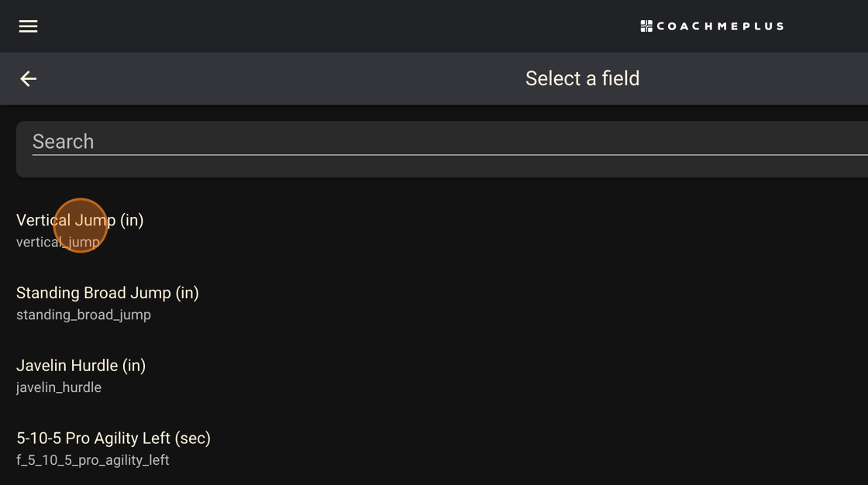Click the CoachMePlus grid logo icon
The image size is (868, 485).
point(646,26)
